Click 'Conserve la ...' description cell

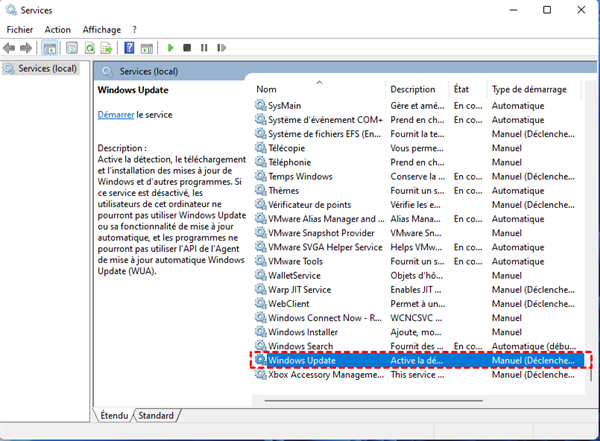click(417, 176)
